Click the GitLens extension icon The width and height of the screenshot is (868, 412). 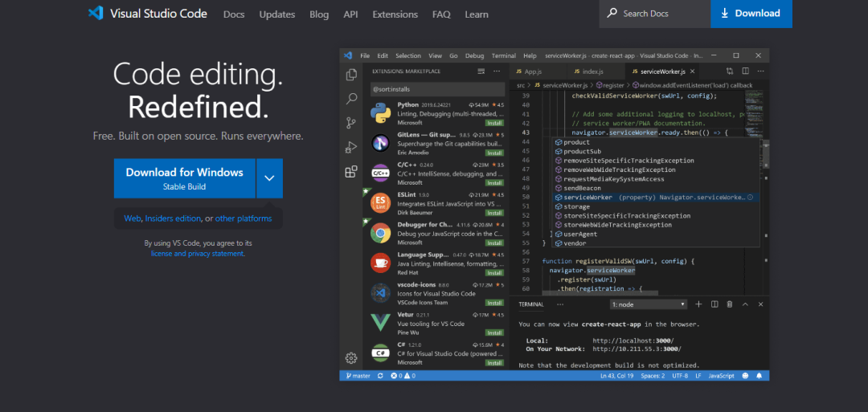coord(381,144)
